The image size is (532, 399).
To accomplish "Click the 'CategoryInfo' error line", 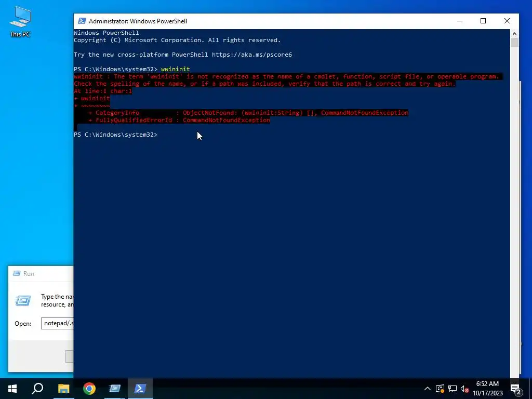I will (x=248, y=113).
